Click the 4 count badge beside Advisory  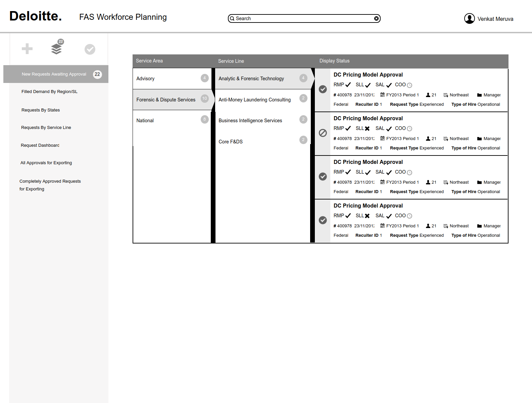[205, 78]
